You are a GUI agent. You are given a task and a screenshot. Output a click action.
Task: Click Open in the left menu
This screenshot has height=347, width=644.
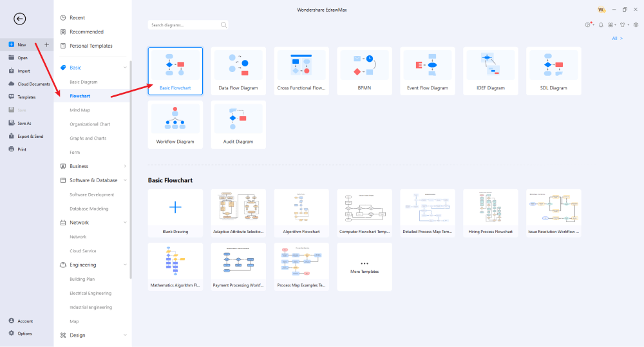click(x=17, y=58)
